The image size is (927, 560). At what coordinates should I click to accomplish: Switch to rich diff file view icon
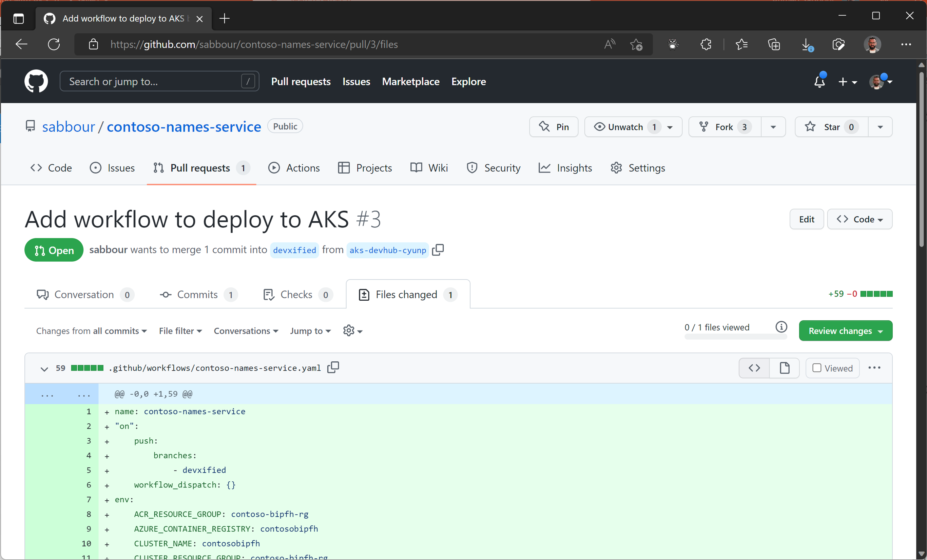click(x=784, y=368)
